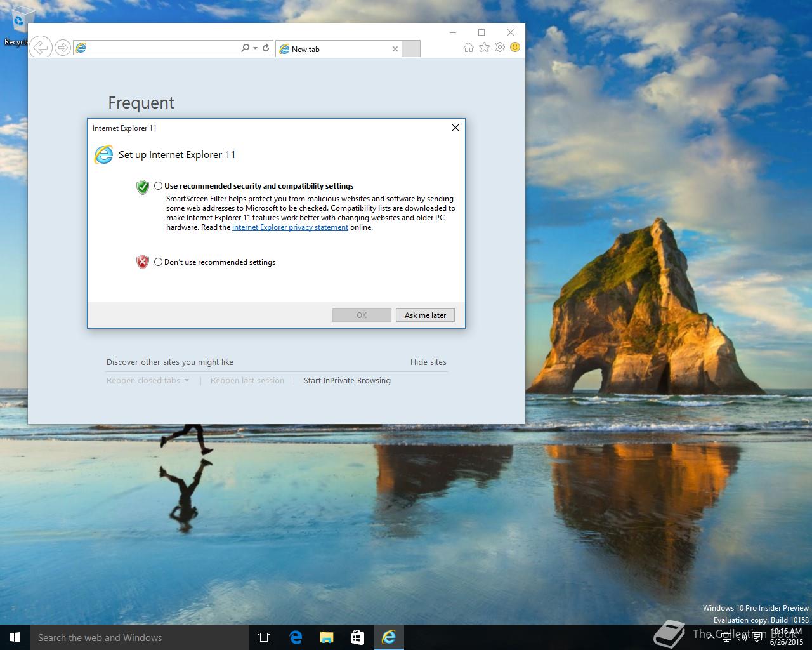Expand the address bar autocomplete dropdown arrow
This screenshot has width=812, height=650.
click(255, 48)
